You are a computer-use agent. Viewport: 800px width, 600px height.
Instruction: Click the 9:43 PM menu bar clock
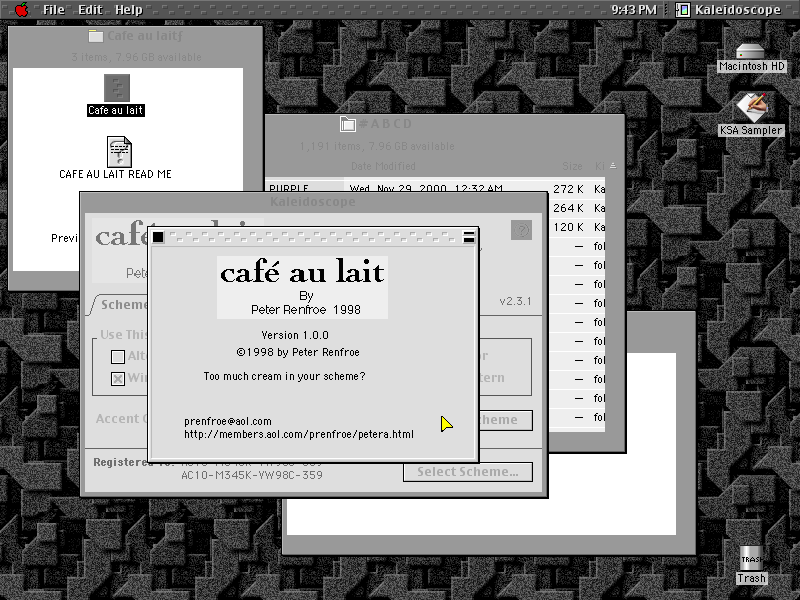[x=634, y=10]
